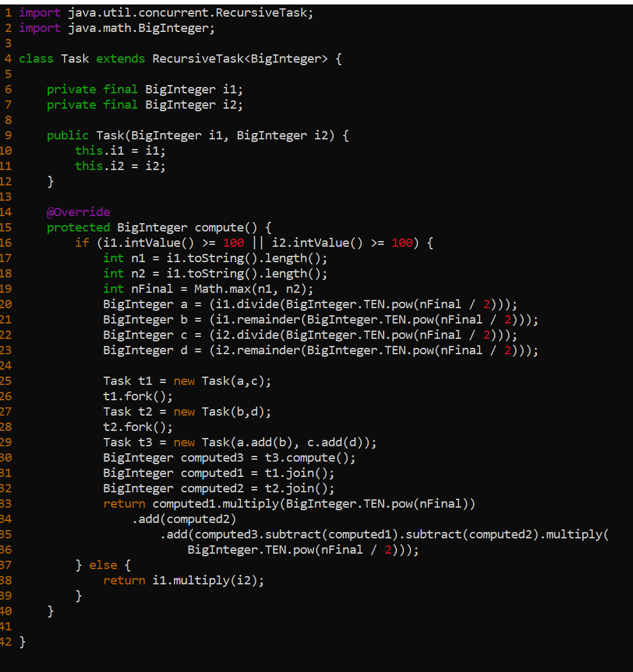633x672 pixels.
Task: Click the fork call on line 26
Action: [137, 396]
